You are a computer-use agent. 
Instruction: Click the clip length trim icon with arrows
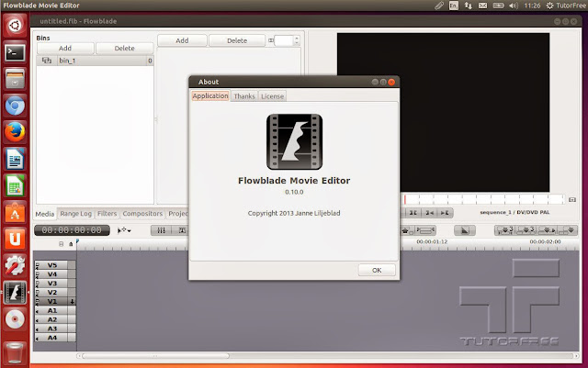pos(425,230)
